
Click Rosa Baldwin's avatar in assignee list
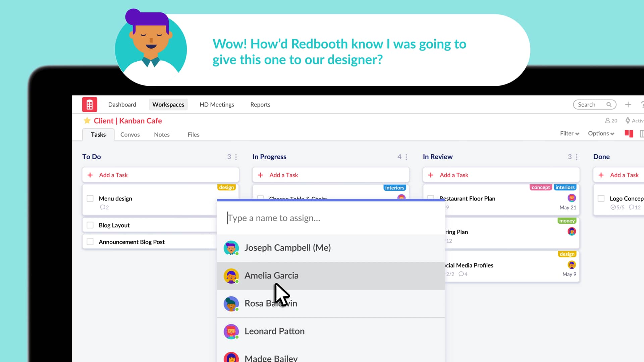pos(231,304)
